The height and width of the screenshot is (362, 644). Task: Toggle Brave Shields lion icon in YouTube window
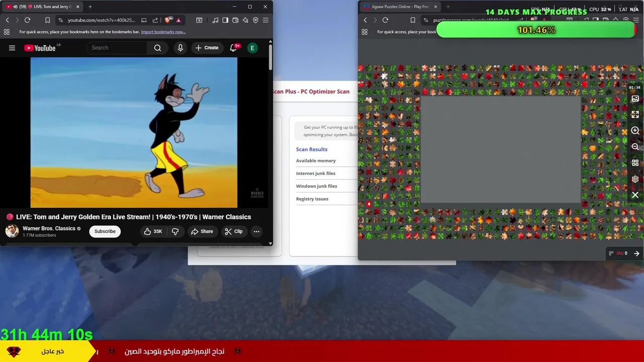tap(168, 20)
